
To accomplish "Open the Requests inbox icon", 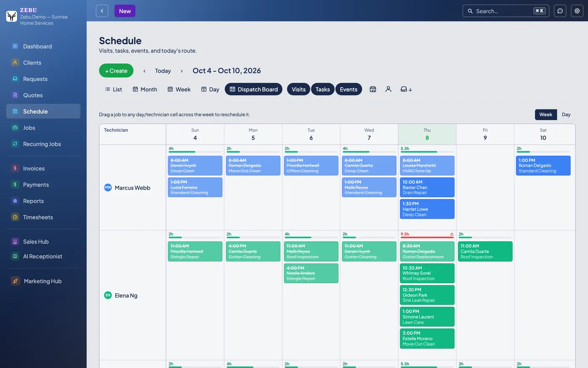I will (15, 79).
